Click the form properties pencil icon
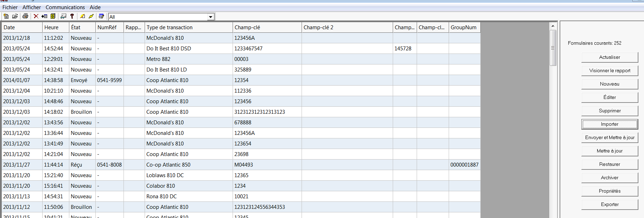This screenshot has height=218, width=644. pos(101,16)
